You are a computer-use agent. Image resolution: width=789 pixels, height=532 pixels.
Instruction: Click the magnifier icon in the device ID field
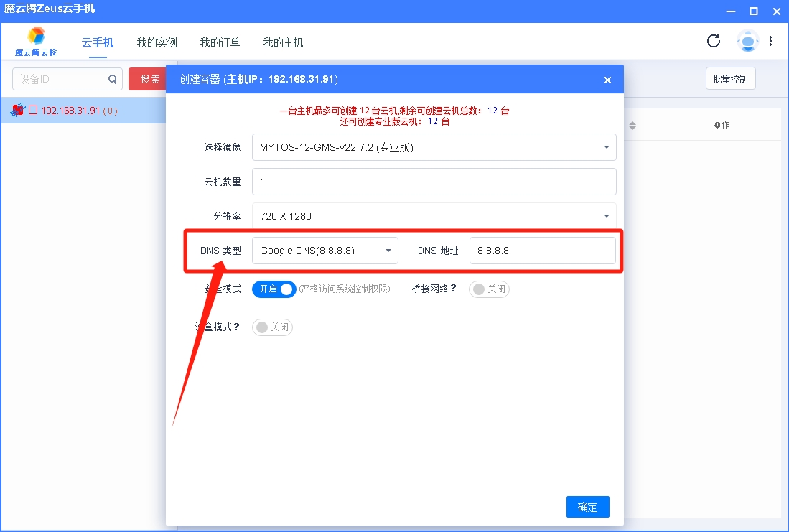coord(112,80)
